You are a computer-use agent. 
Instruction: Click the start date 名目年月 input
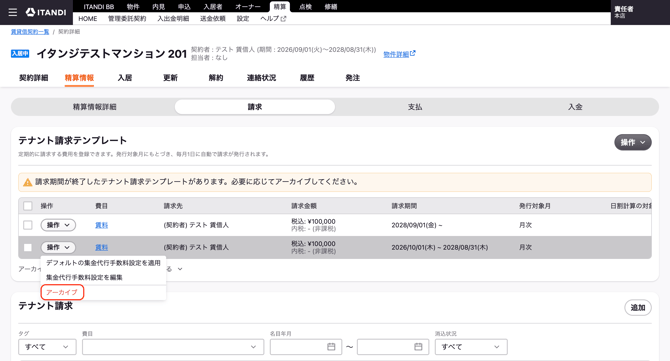coord(306,346)
